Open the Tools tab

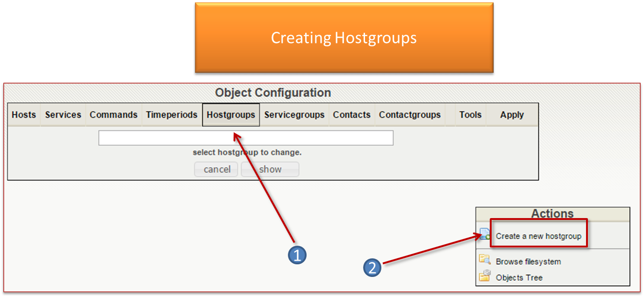click(470, 115)
